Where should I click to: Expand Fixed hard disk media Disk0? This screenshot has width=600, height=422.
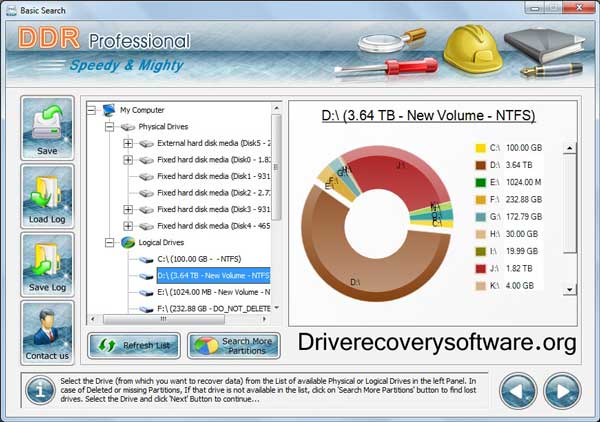click(128, 160)
